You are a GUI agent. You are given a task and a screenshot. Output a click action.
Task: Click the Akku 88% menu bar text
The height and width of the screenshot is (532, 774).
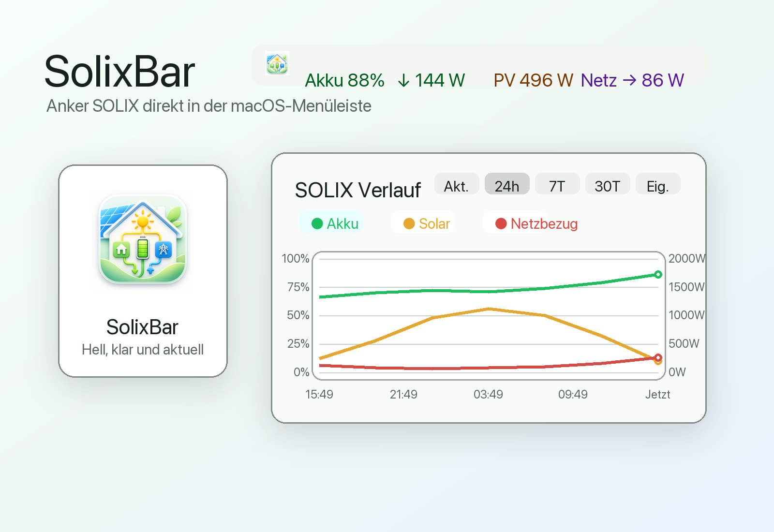(344, 80)
